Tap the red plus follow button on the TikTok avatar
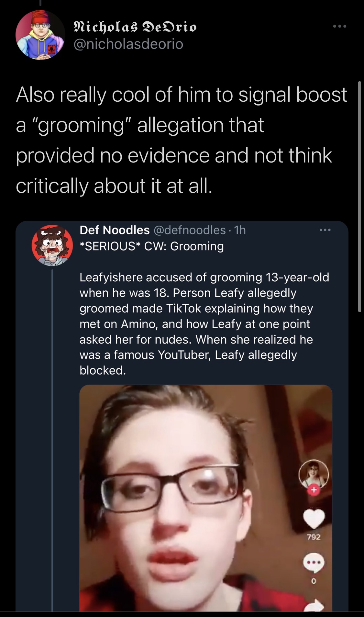Viewport: 364px width, 617px height. coord(313,490)
